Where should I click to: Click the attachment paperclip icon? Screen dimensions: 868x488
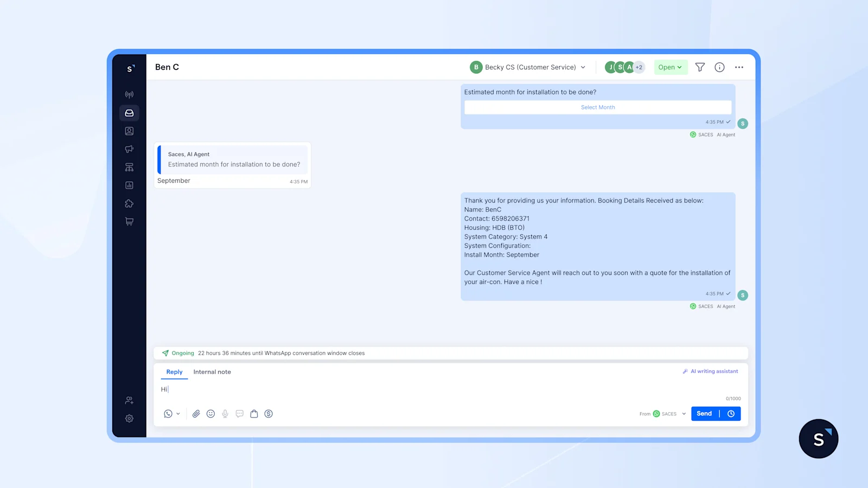click(x=196, y=414)
